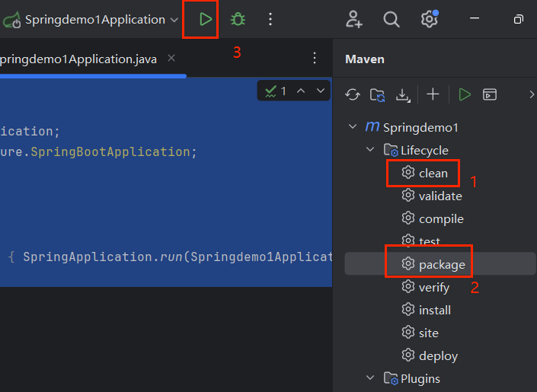This screenshot has height=392, width=537.
Task: Open Springdemo1Application run configuration dropdown
Action: pos(174,20)
